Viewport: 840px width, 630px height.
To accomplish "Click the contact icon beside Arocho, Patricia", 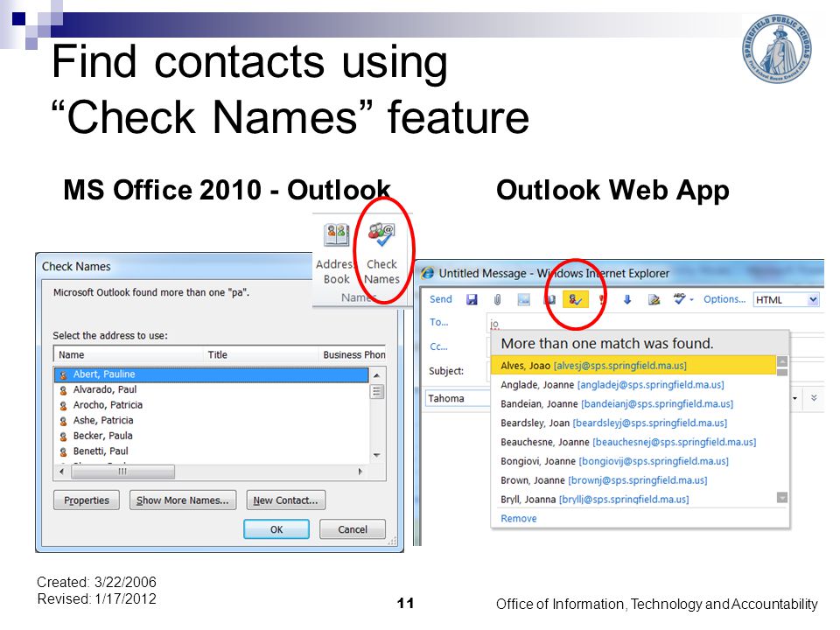I will click(63, 405).
